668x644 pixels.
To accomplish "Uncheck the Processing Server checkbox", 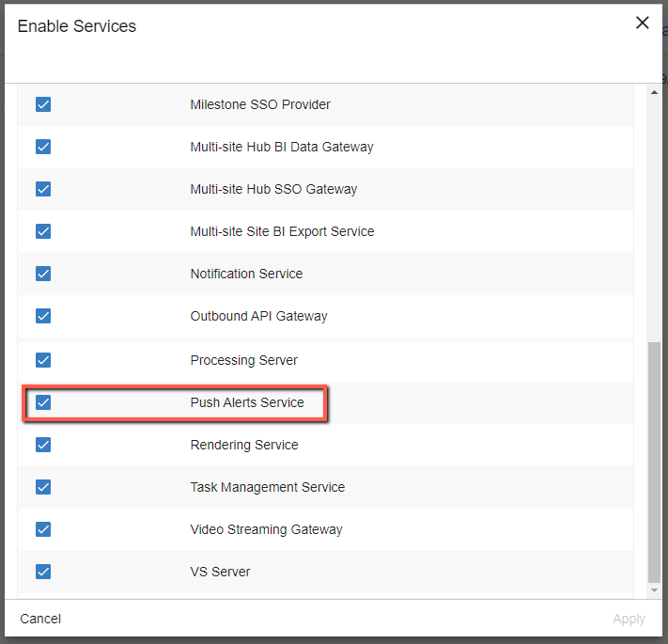I will [43, 360].
